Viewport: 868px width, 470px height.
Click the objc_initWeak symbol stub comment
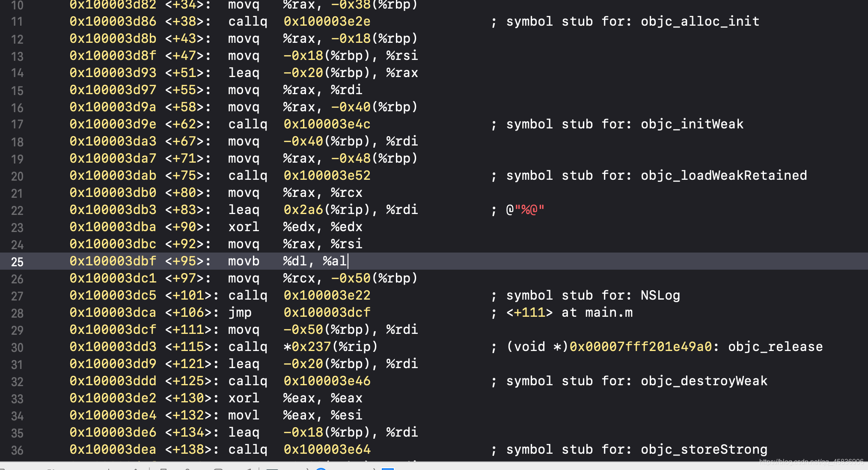click(617, 124)
